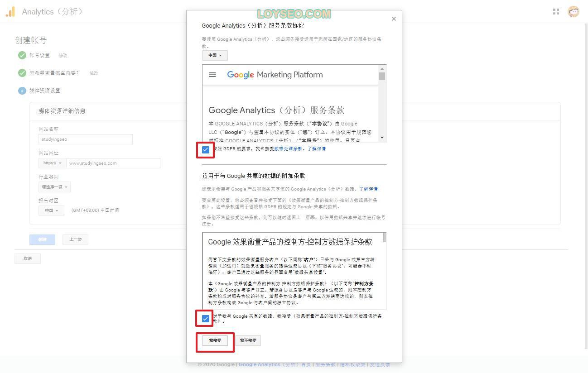Viewport: 588px width, 373px height.
Task: Open the 中国 reporting time zone dropdown
Action: (x=51, y=210)
